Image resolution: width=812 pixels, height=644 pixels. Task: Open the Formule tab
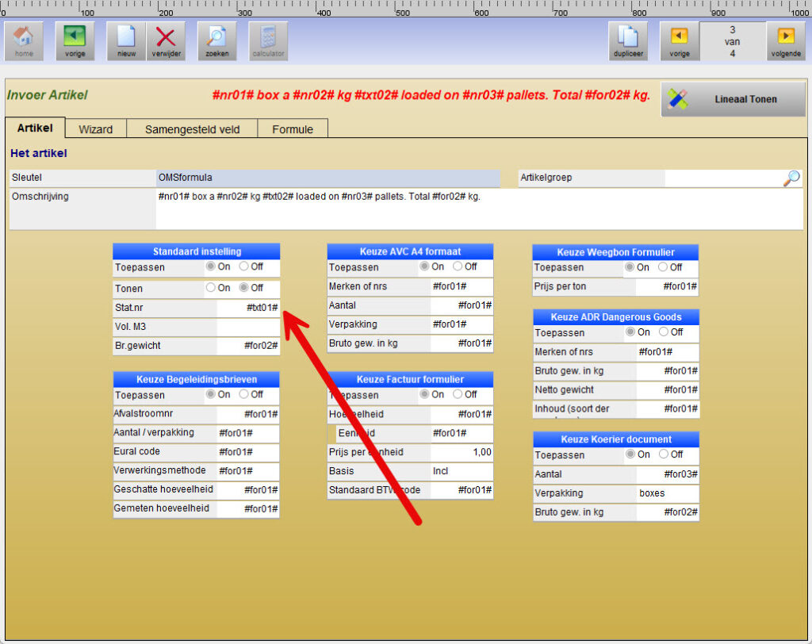292,129
